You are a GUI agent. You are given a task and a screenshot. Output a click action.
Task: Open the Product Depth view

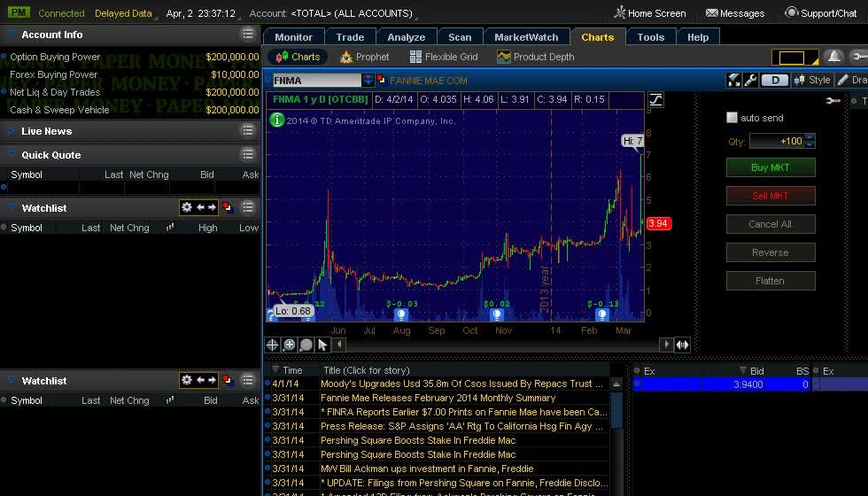point(535,57)
